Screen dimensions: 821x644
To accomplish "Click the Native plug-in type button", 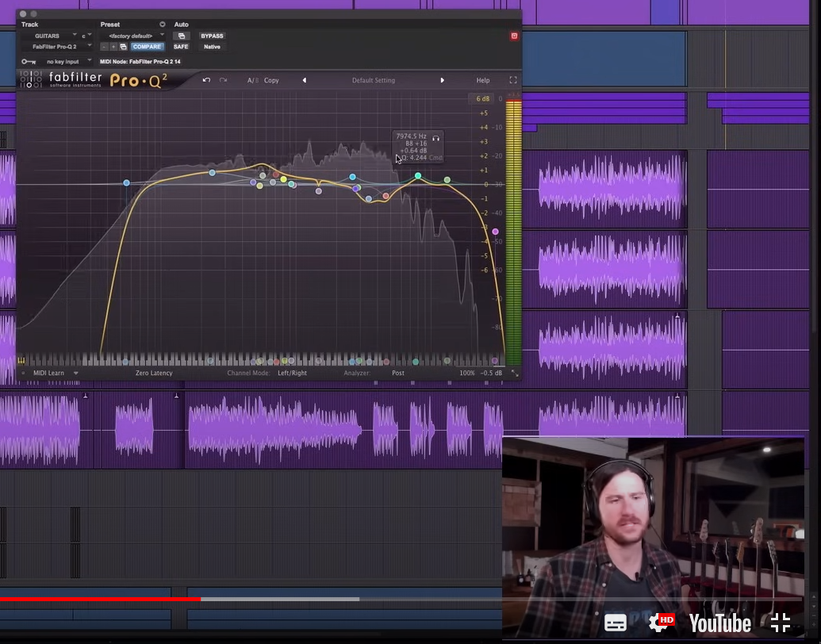I will click(x=212, y=47).
